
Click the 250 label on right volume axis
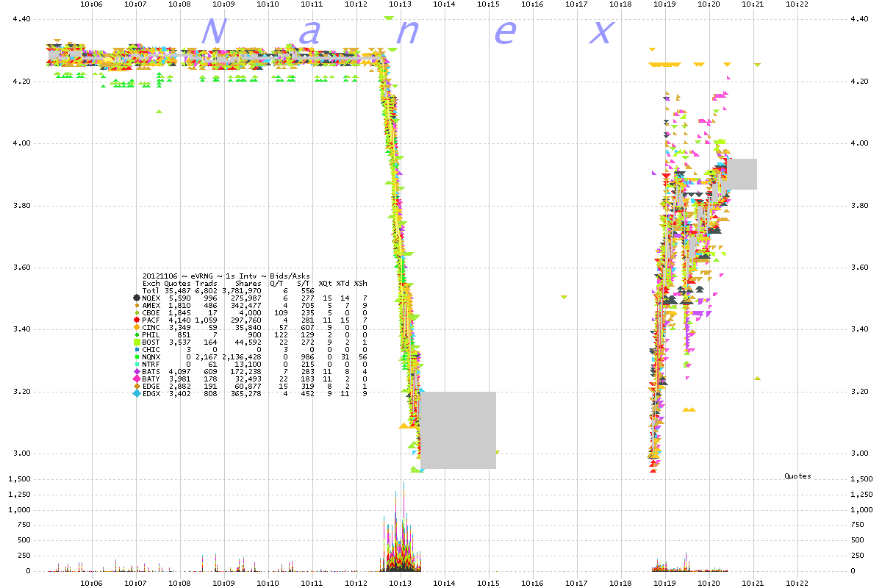click(x=856, y=556)
